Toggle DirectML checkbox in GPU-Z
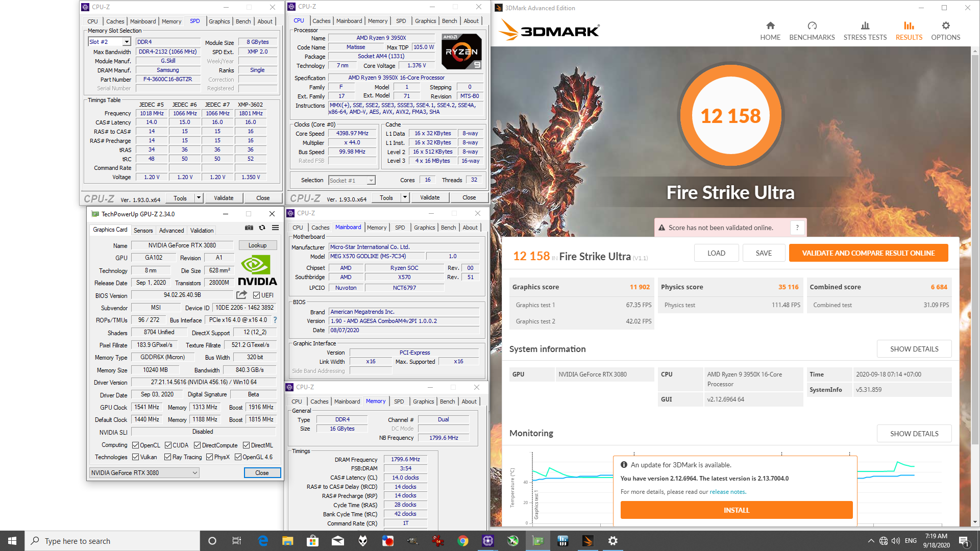The height and width of the screenshot is (551, 980). point(246,445)
